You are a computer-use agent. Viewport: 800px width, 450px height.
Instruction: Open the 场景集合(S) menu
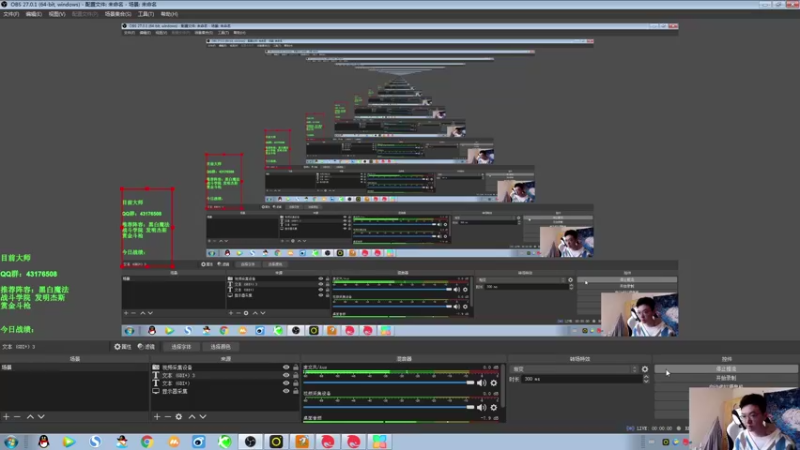[118, 14]
